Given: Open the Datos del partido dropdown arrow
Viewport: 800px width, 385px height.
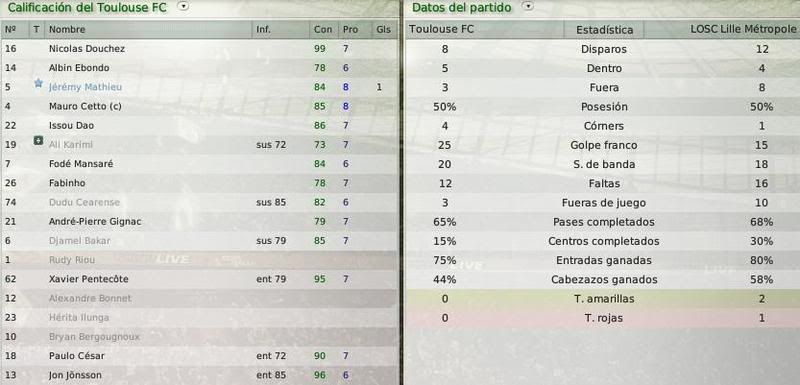Looking at the screenshot, I should point(529,6).
